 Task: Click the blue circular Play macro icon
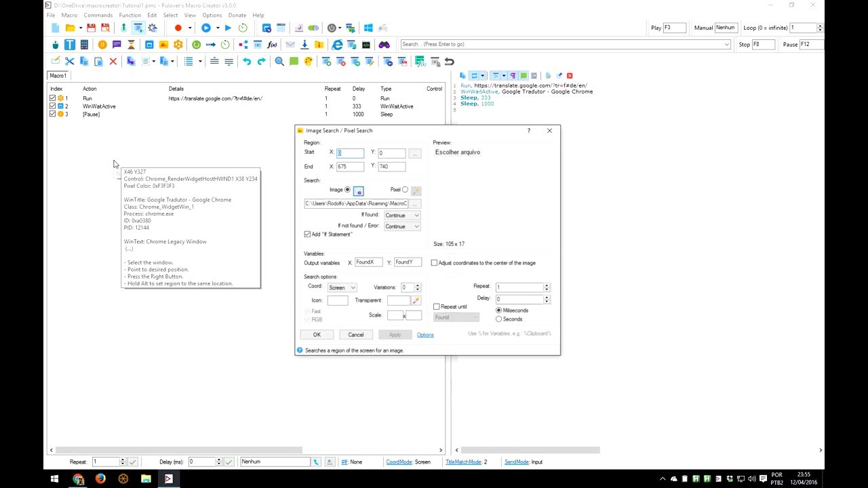(x=206, y=28)
